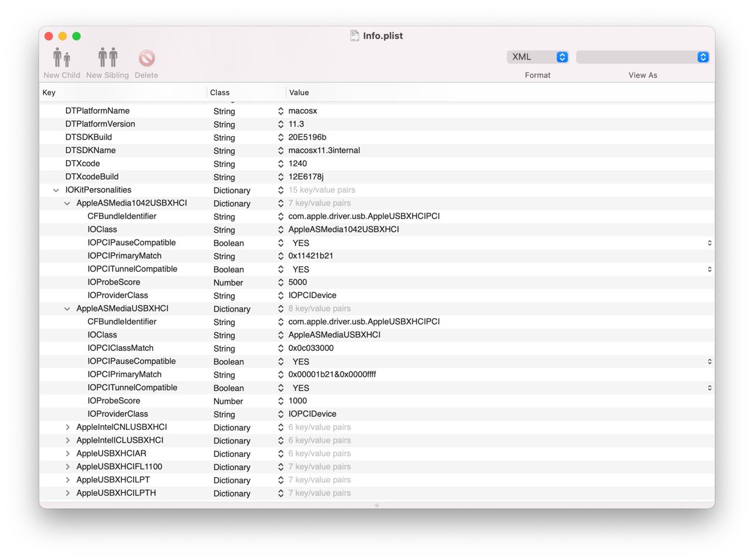Sort by the Key column header

(x=123, y=92)
